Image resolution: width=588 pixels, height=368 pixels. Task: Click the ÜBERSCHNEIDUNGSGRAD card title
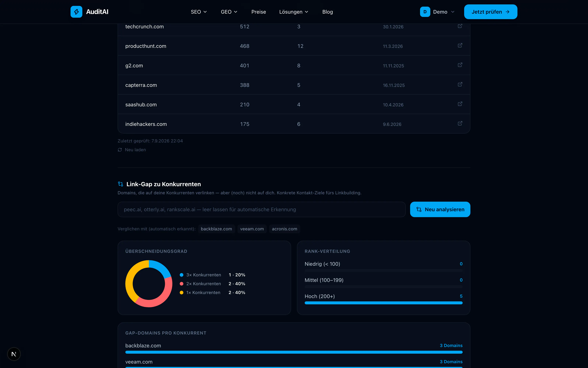pos(156,251)
